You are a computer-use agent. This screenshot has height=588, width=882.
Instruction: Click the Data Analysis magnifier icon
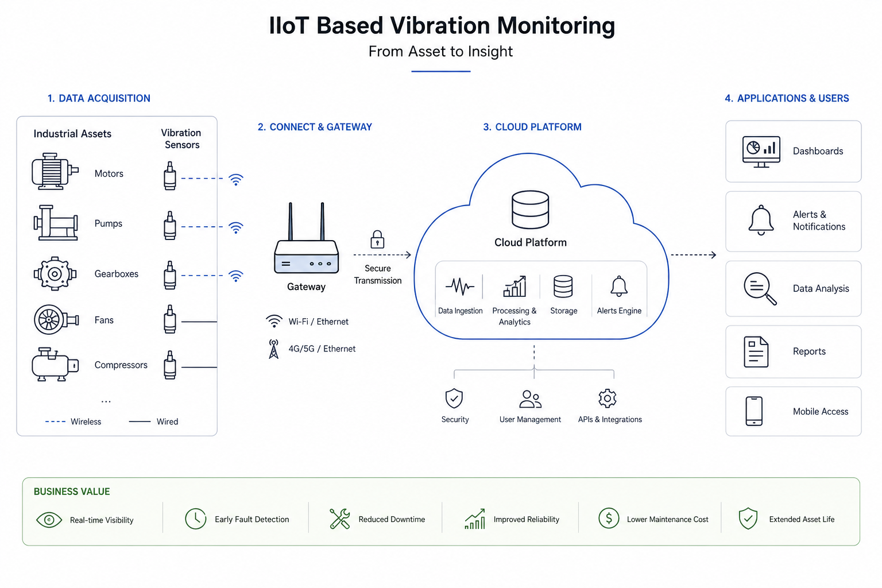pos(760,289)
